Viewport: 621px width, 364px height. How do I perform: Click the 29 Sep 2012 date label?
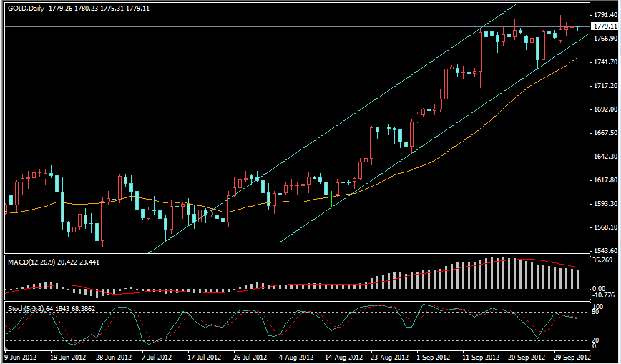click(572, 357)
